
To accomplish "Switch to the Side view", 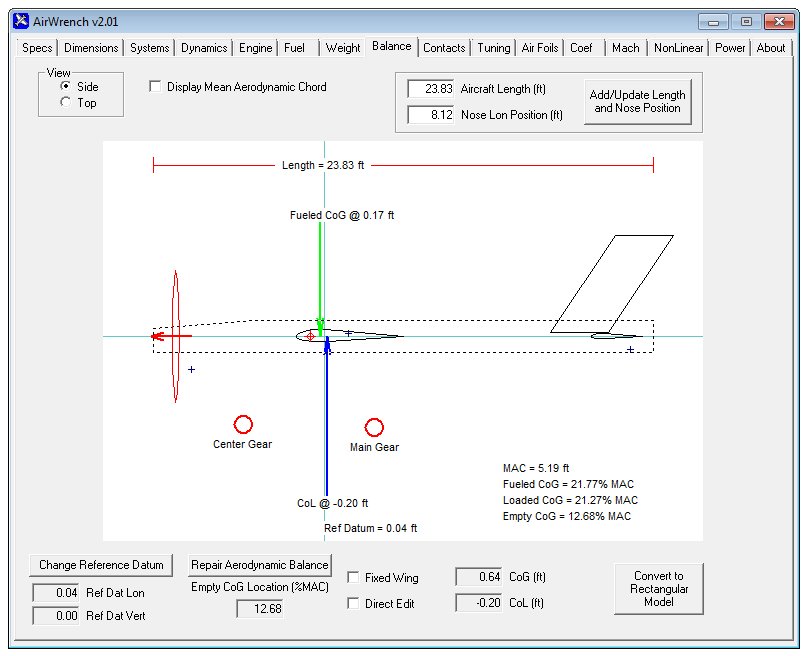I will (x=66, y=86).
